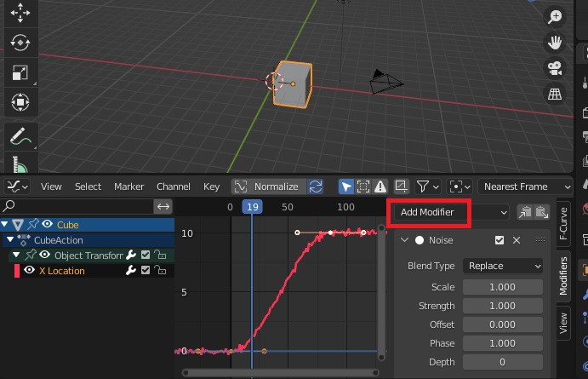The image size is (588, 379).
Task: Click the Strength value field
Action: (503, 306)
